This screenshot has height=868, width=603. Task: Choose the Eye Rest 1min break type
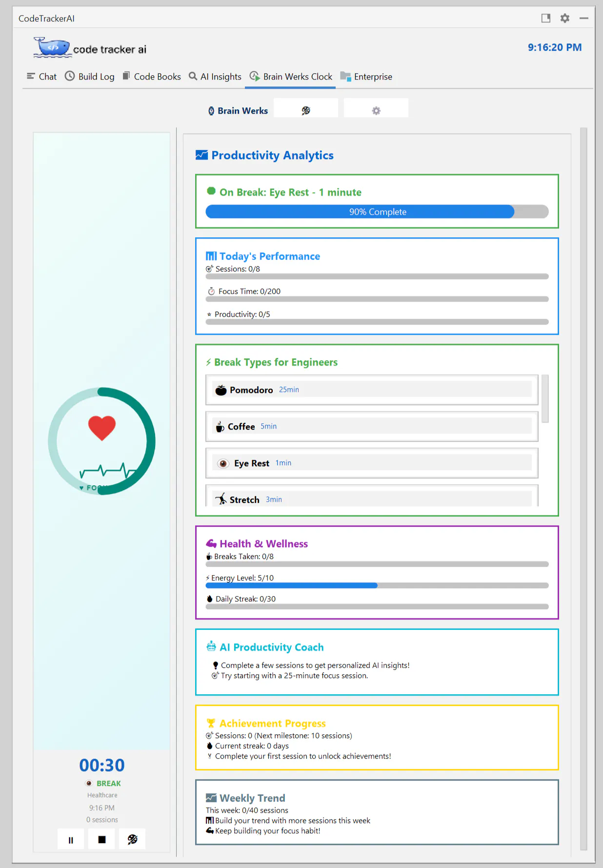tap(372, 463)
